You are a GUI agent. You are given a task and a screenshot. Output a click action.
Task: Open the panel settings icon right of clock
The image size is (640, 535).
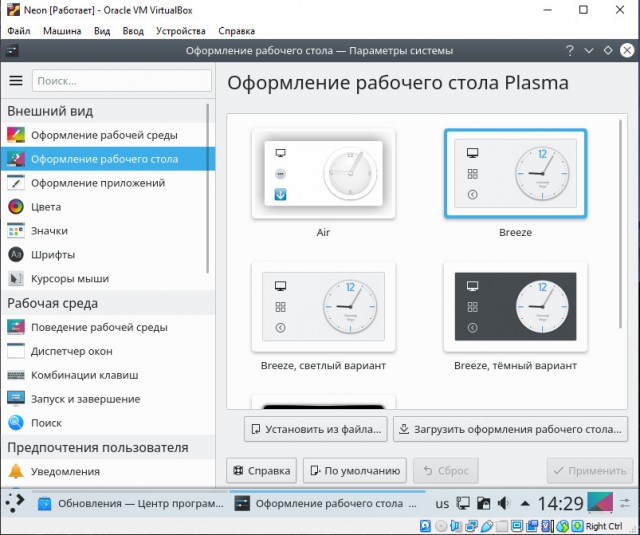tap(625, 503)
